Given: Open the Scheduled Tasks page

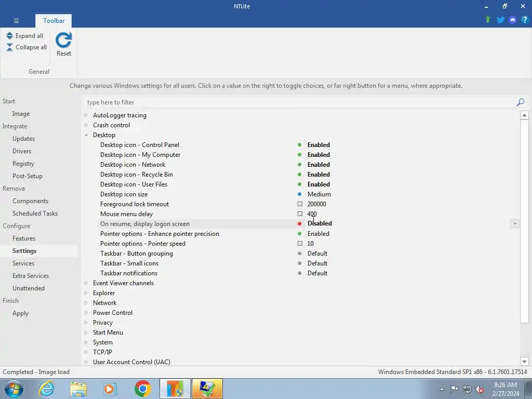Looking at the screenshot, I should click(x=35, y=214).
